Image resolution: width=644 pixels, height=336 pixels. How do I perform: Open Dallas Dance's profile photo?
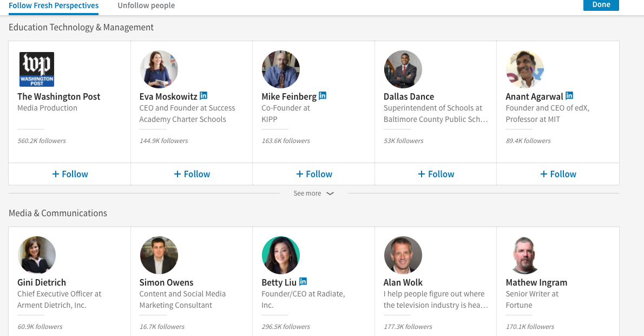pos(403,70)
